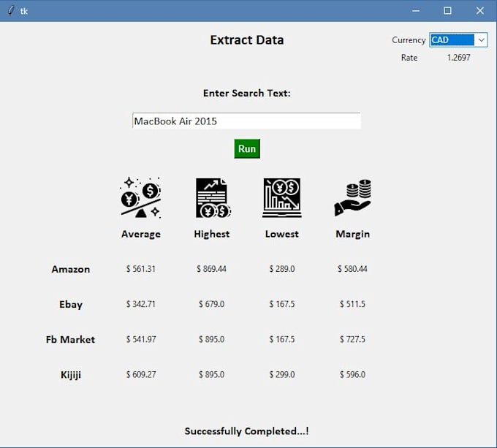Click the Extract Data heading

(247, 40)
